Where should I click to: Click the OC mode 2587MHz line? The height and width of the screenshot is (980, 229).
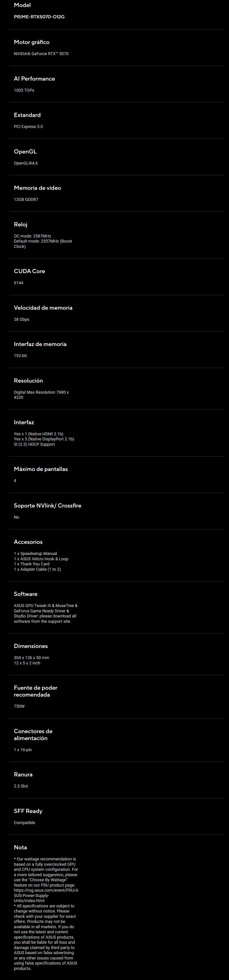[x=32, y=236]
